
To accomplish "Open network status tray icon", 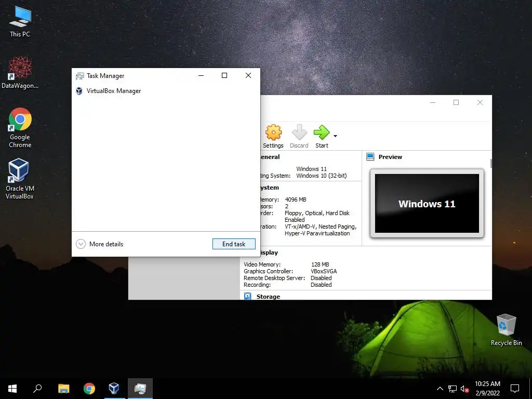I will click(x=453, y=389).
